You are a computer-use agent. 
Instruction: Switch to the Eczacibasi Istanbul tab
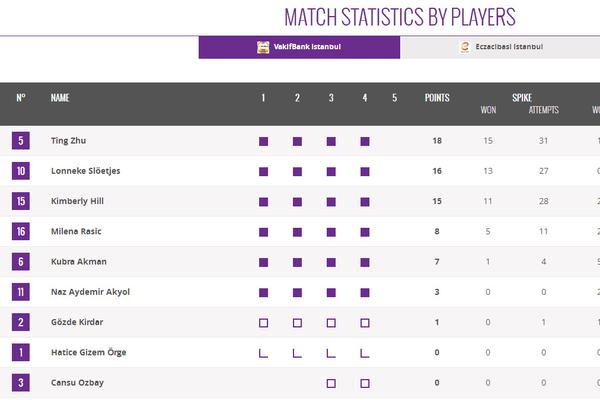(500, 47)
